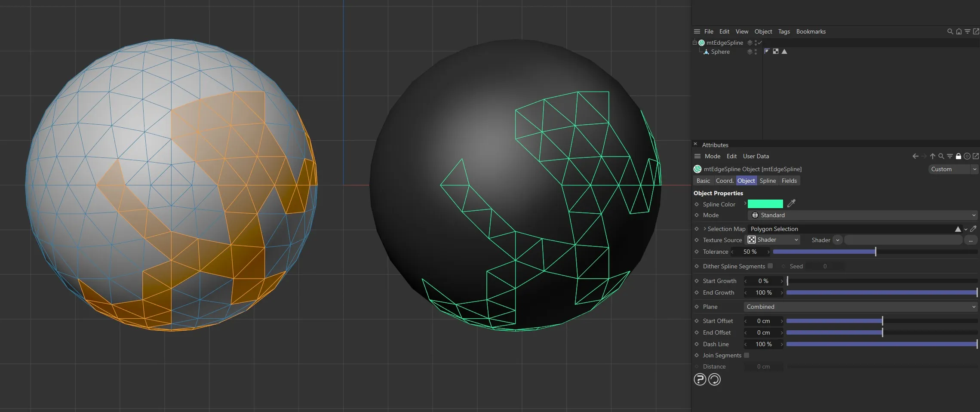The image size is (980, 412).
Task: Open the Bookmarks menu in Object Manager
Action: (811, 31)
